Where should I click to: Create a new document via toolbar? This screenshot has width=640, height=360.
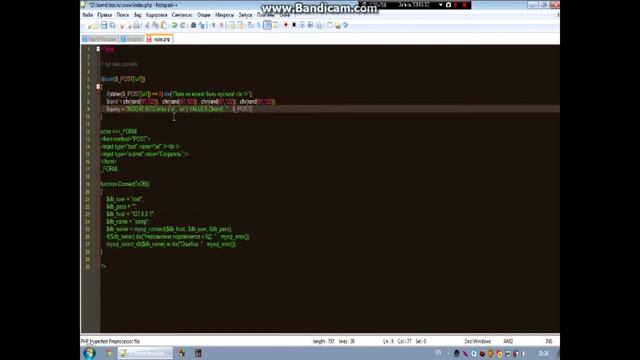(89, 25)
